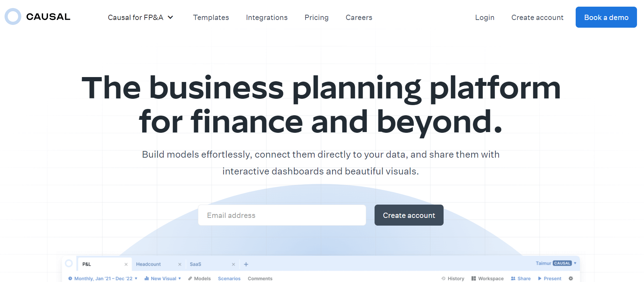Start Present mode with play icon
The image size is (644, 282).
click(550, 278)
